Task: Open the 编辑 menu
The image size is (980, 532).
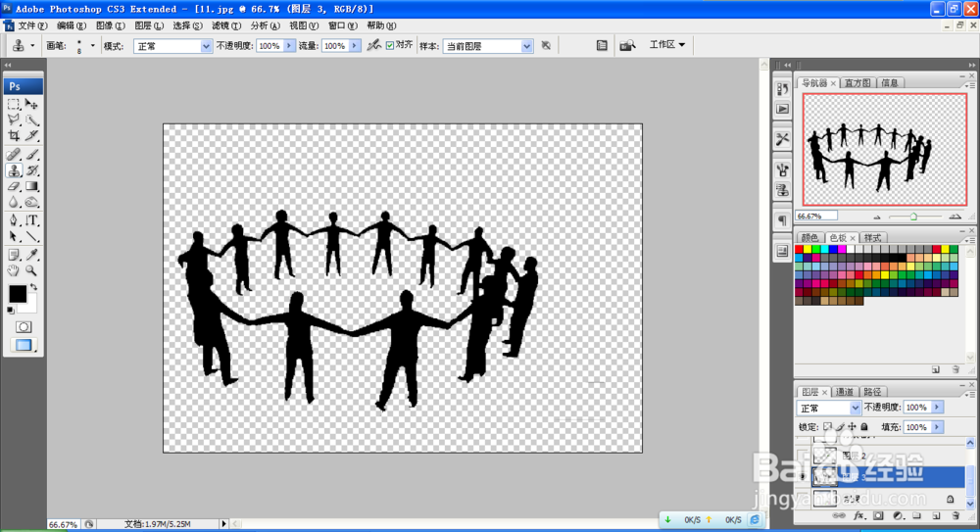Action: 72,25
